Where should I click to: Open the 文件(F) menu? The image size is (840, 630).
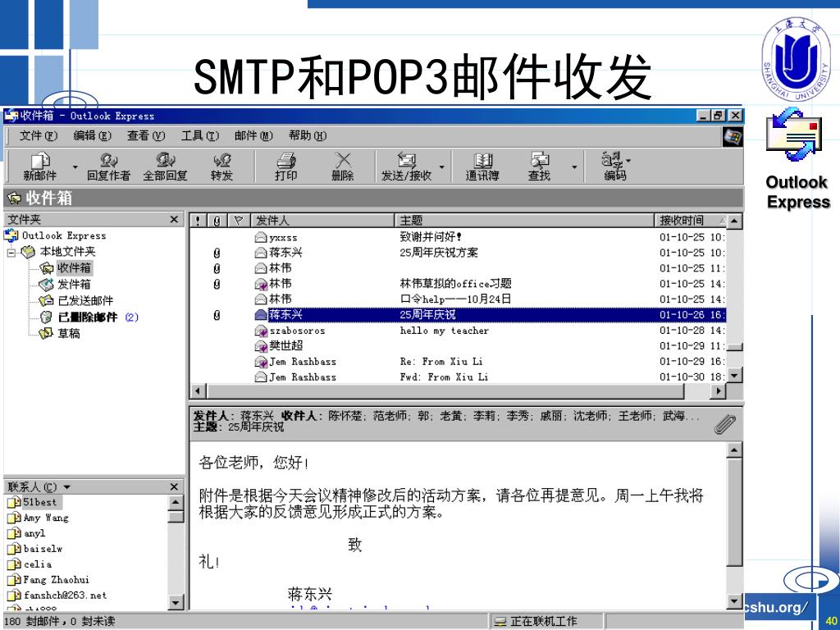pos(38,135)
